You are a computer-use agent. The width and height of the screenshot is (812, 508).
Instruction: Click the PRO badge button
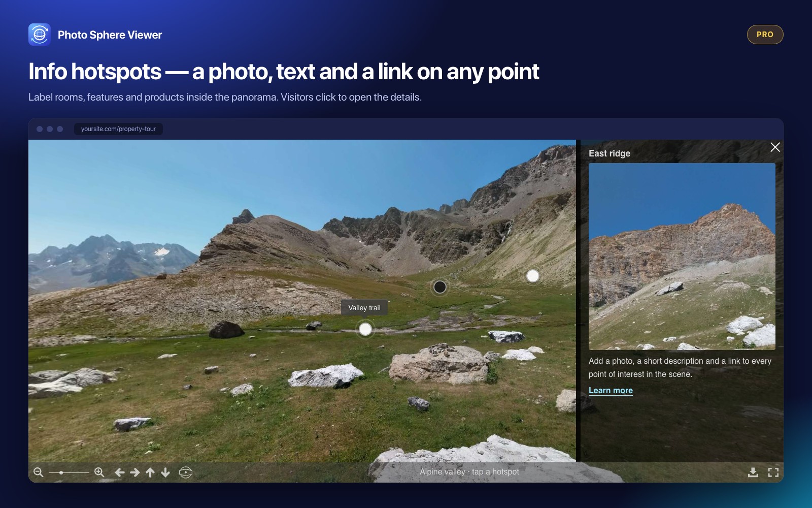[x=765, y=35]
